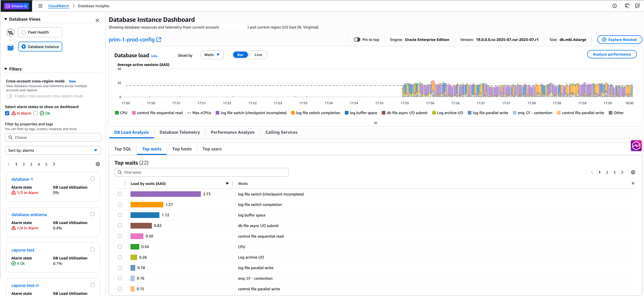Screen dimensions: 644x296
Task: Open the capone-test database link
Action: click(23, 250)
